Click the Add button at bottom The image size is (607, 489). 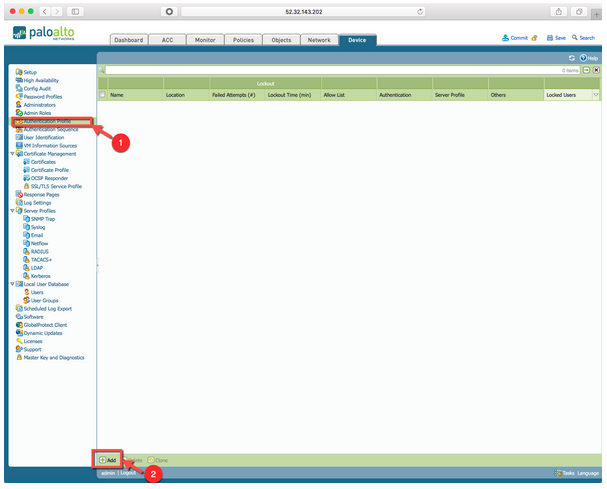(x=108, y=459)
